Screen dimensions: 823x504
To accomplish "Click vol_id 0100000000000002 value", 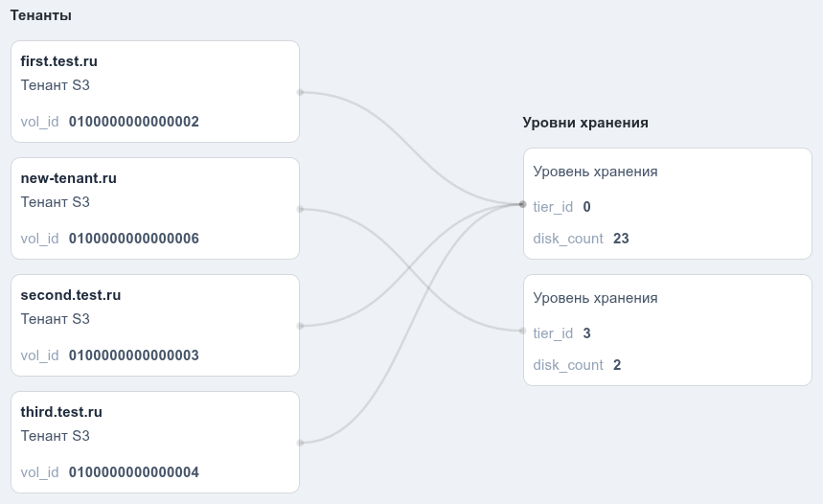I will coord(134,122).
